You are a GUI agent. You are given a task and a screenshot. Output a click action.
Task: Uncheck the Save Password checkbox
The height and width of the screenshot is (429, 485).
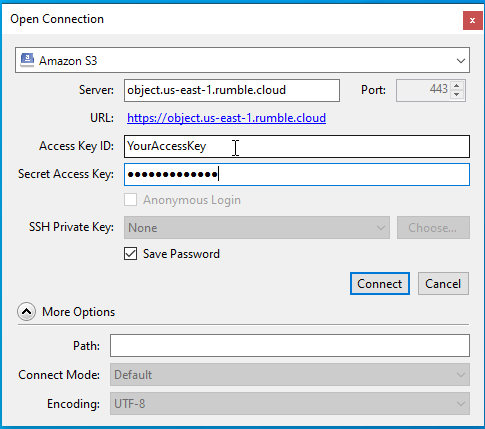130,254
